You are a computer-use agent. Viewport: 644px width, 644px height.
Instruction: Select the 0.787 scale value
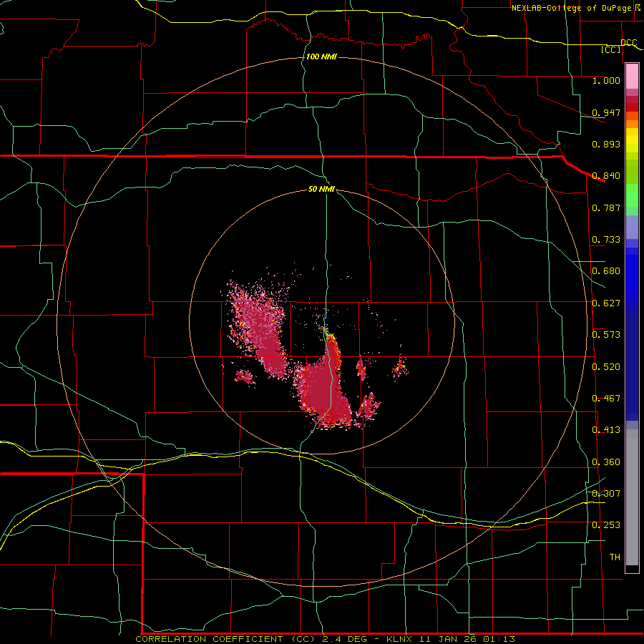tap(606, 208)
